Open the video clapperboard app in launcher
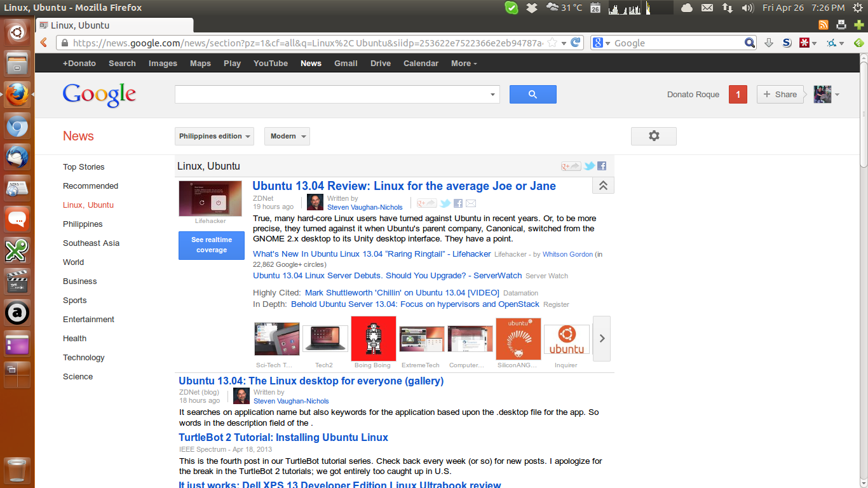 point(17,281)
